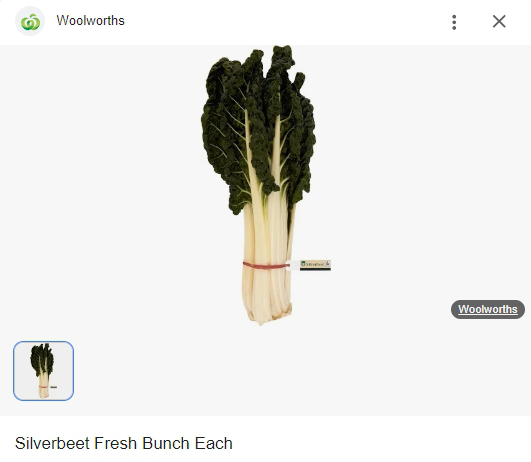
Task: Click the base of the silverbeet stalks
Action: point(269,313)
